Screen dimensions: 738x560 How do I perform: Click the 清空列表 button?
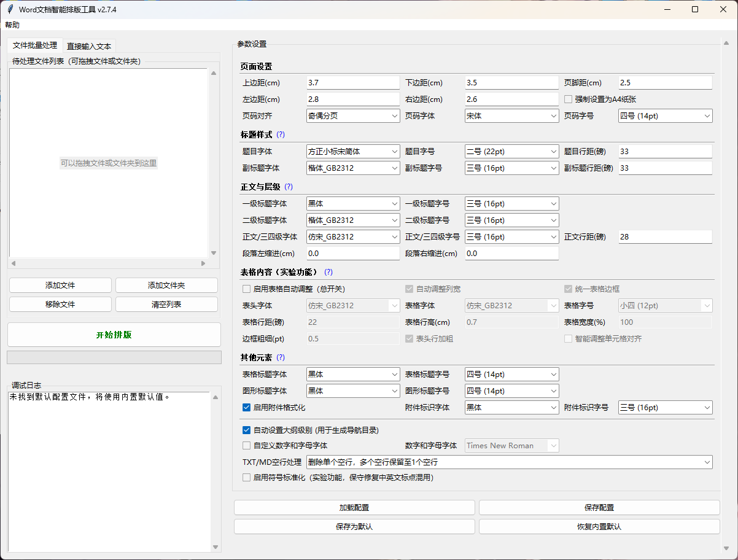[166, 305]
